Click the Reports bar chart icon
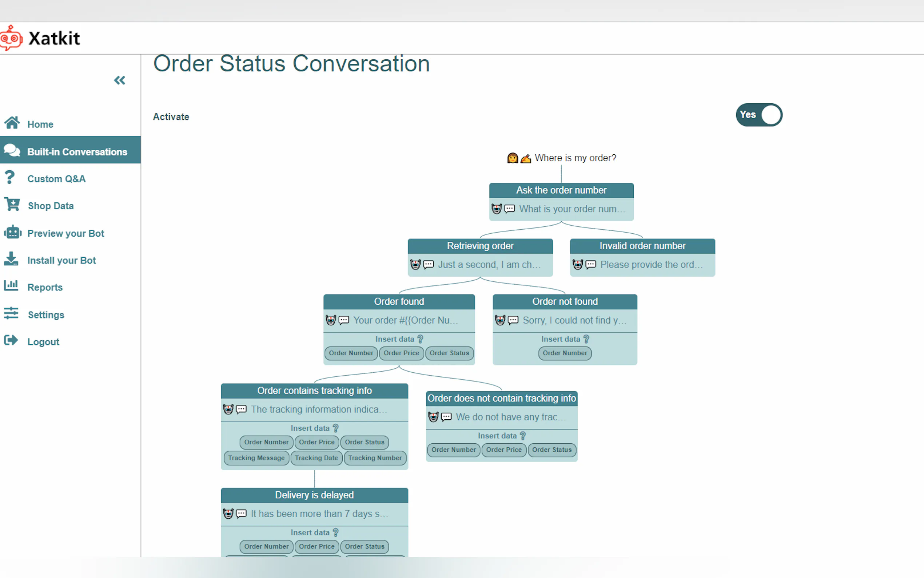The height and width of the screenshot is (578, 924). click(11, 286)
